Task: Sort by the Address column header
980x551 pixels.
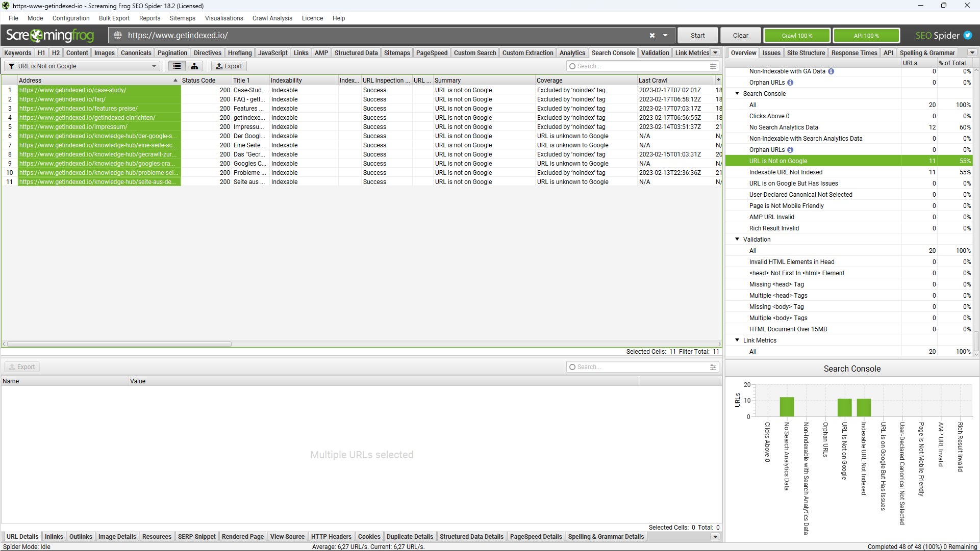Action: [98, 80]
